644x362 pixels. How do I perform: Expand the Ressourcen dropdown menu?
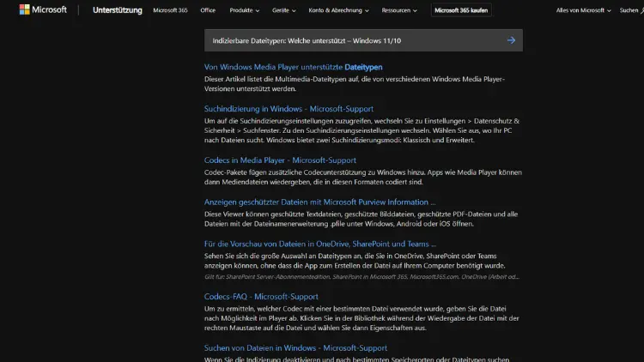402,10
